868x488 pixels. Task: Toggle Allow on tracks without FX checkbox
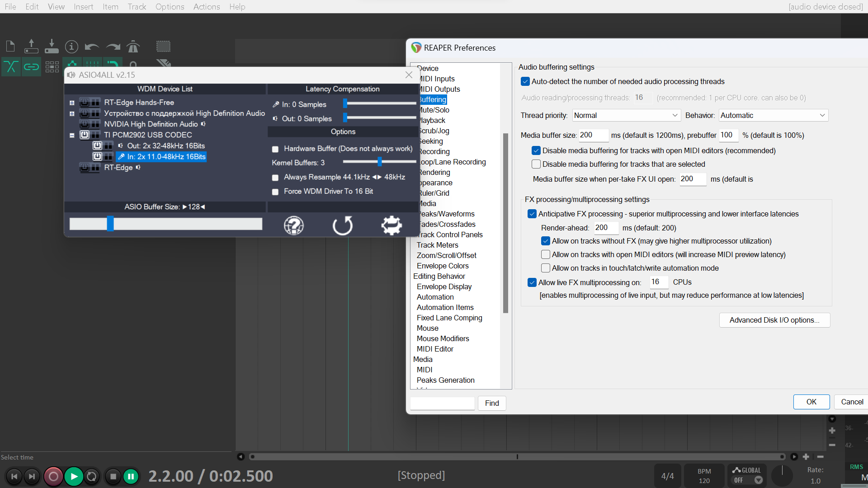546,241
